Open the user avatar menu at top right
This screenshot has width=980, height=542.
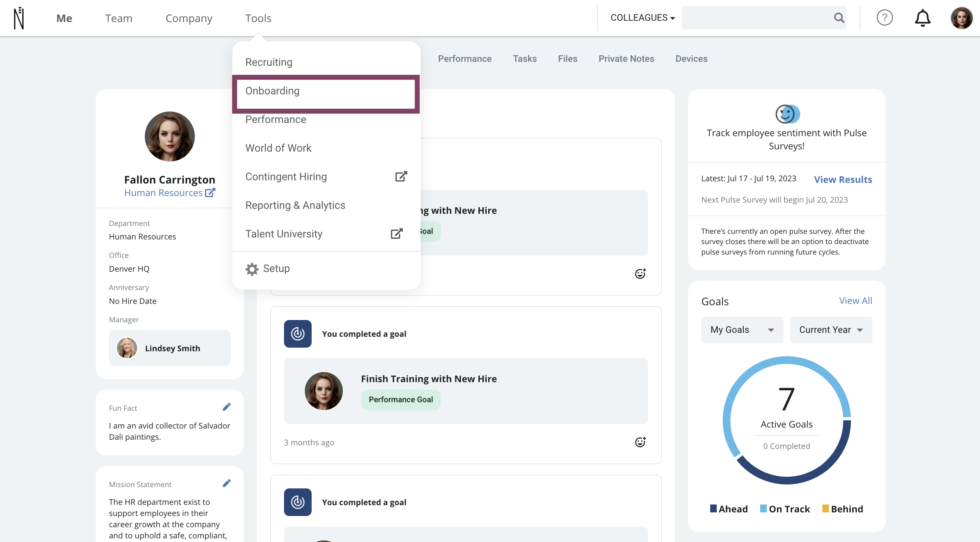click(962, 18)
